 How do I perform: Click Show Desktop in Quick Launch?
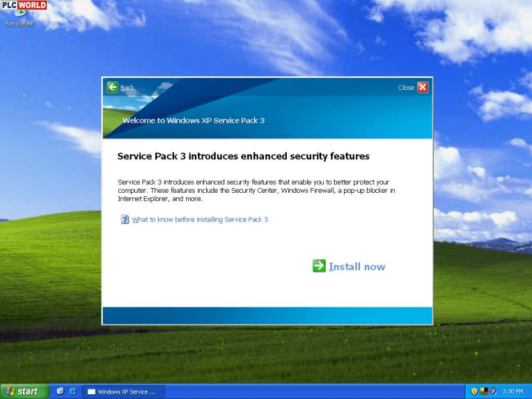click(60, 391)
